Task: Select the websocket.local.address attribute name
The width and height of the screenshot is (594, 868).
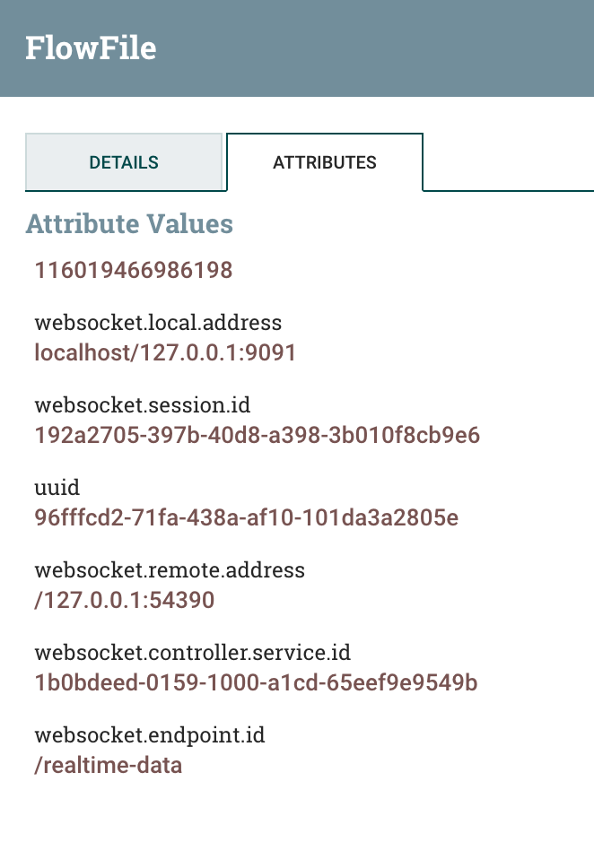Action: pyautogui.click(x=158, y=323)
